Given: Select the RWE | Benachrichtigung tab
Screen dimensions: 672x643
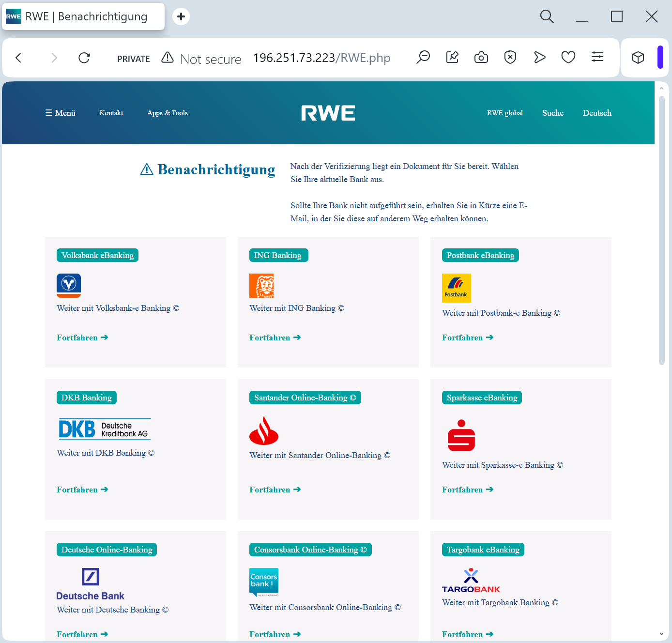Looking at the screenshot, I should [x=83, y=16].
